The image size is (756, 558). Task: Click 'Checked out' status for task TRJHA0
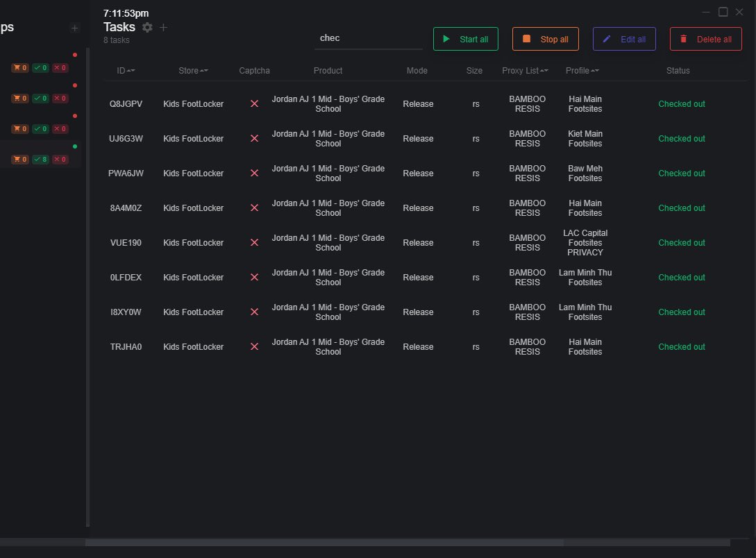click(x=681, y=346)
